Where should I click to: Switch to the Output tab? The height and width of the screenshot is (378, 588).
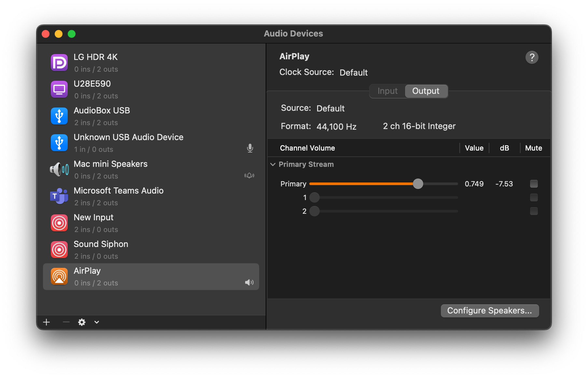[426, 91]
